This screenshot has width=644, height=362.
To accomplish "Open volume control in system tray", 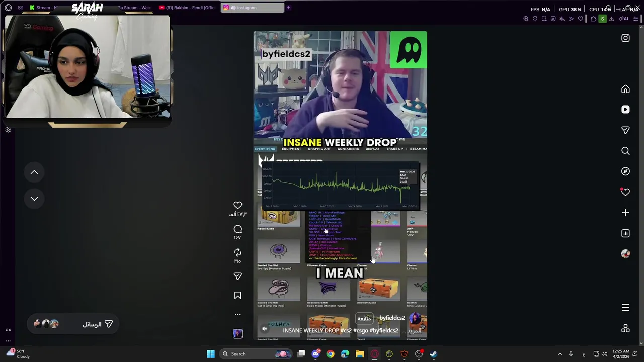I will click(605, 354).
